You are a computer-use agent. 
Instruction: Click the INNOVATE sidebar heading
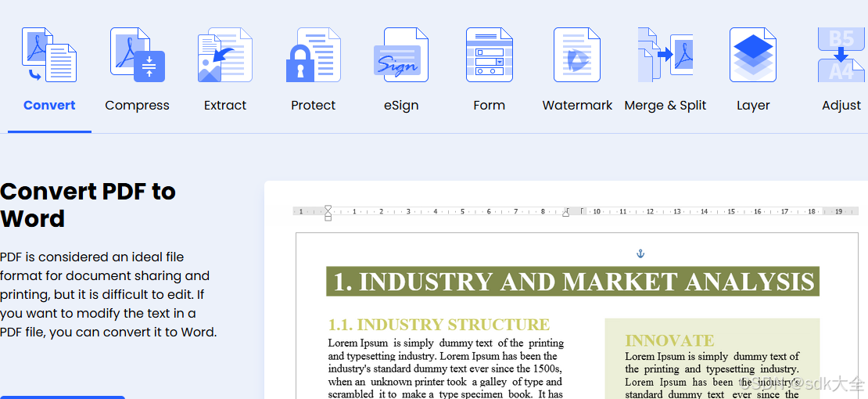click(670, 340)
